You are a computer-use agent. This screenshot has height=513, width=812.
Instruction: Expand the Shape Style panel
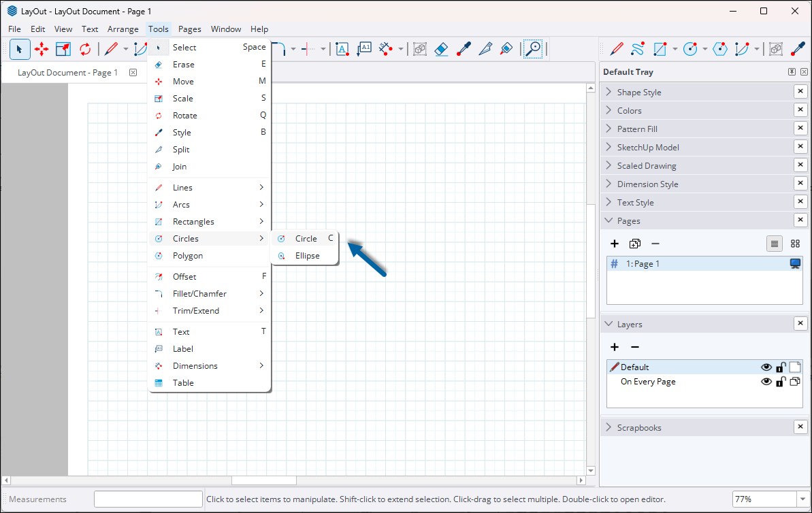pos(609,91)
